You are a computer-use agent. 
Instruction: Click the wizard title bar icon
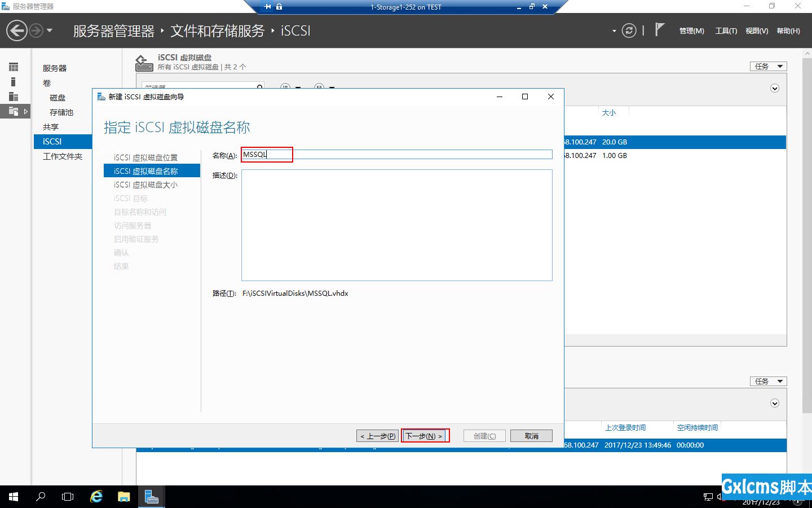coord(101,97)
